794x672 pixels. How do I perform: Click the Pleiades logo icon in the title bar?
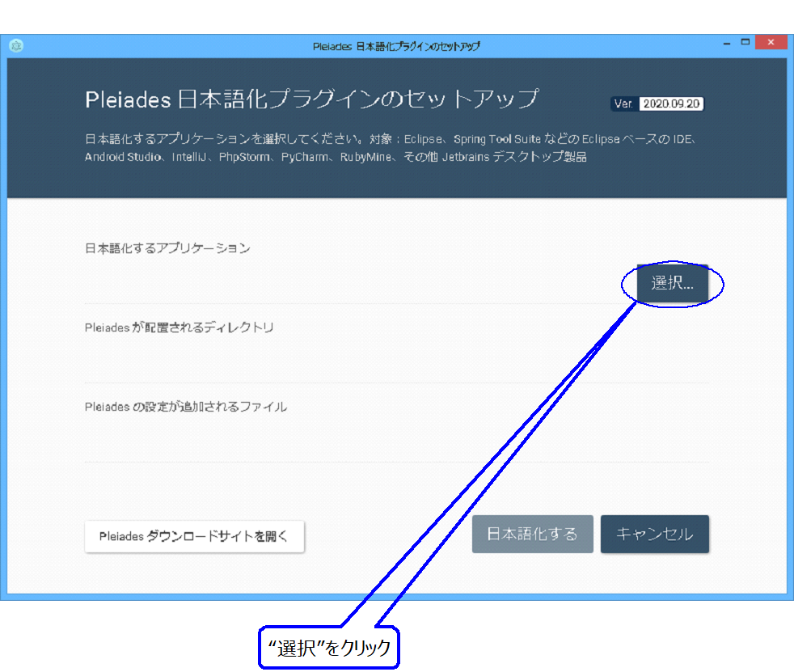click(x=17, y=46)
